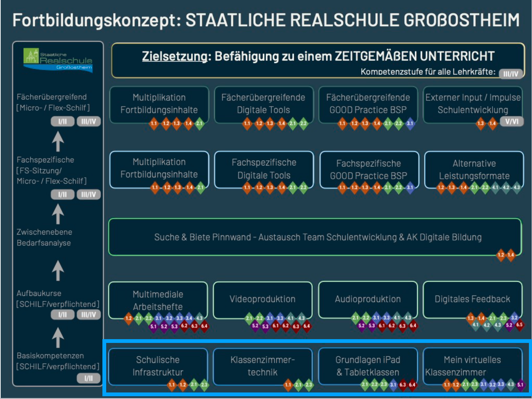The width and height of the screenshot is (532, 399).
Task: Open the Videoproduktion course box
Action: [x=263, y=299]
